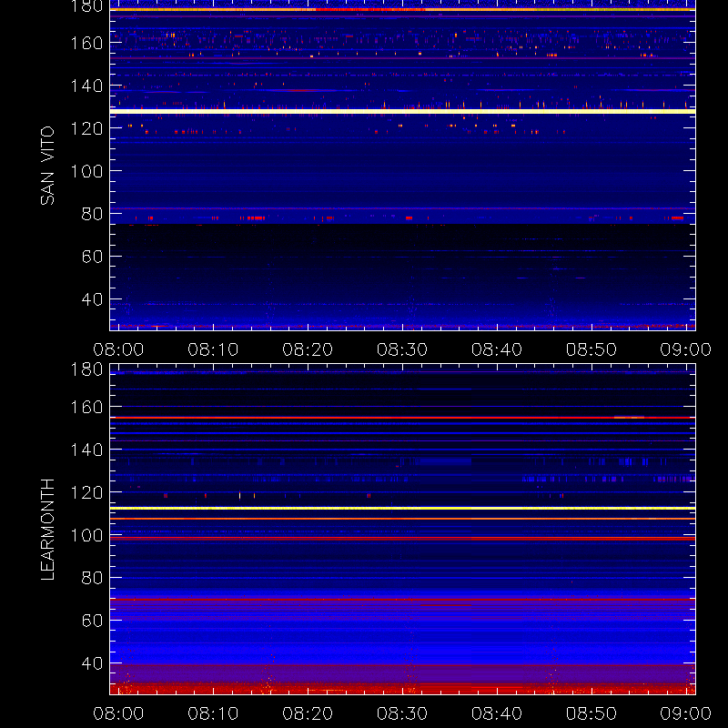Image resolution: width=728 pixels, height=728 pixels.
Task: Click 08:50 time label under SAN VITO plot
Action: (x=591, y=349)
